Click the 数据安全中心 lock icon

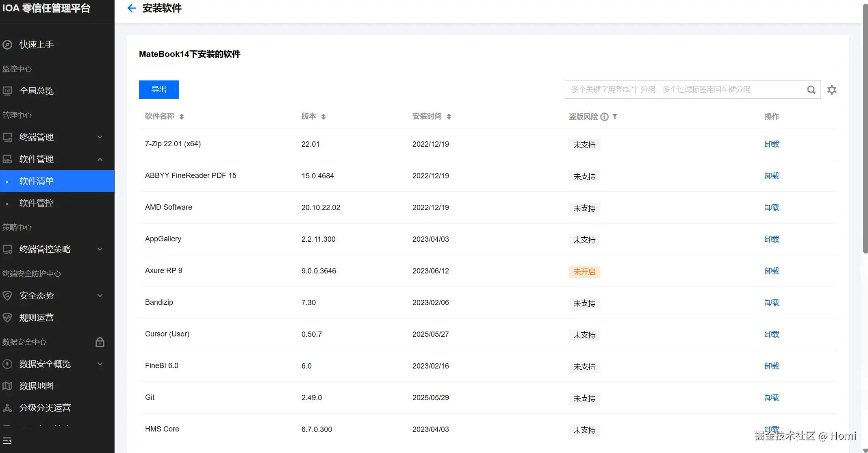pyautogui.click(x=100, y=342)
